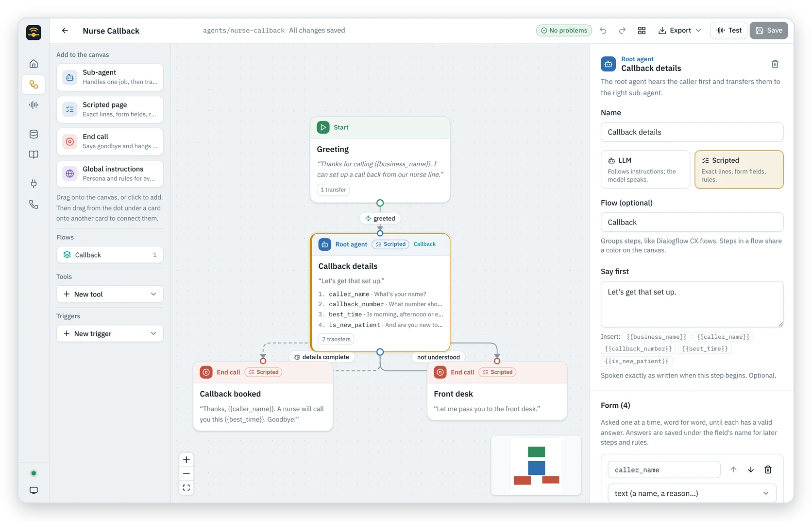Image resolution: width=812 pixels, height=521 pixels.
Task: Add a Scripted page to the canvas
Action: [x=110, y=109]
